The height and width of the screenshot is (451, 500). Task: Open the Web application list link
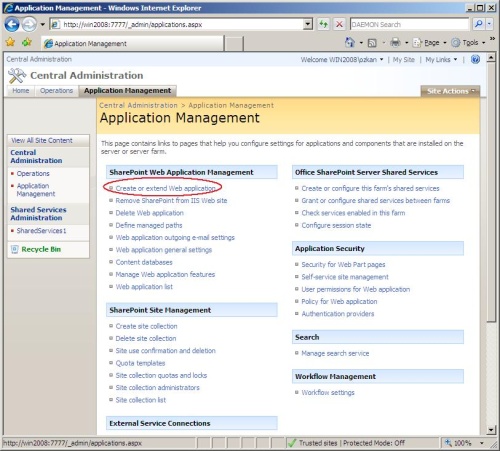pyautogui.click(x=144, y=287)
